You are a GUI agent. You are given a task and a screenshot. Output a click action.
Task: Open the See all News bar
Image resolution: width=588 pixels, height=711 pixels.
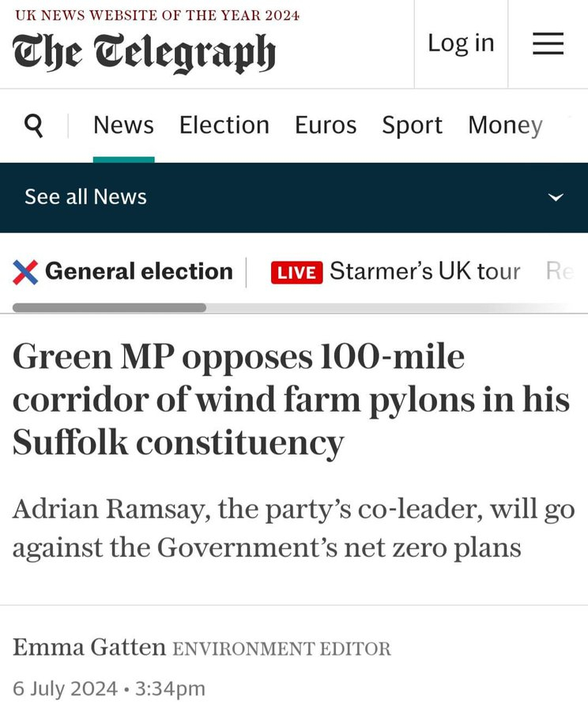[85, 197]
